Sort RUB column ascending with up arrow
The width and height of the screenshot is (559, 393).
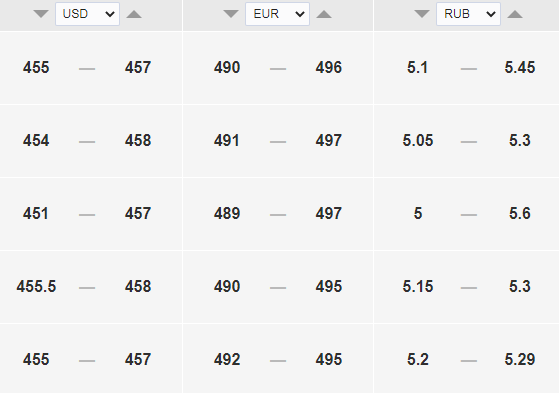coord(515,14)
